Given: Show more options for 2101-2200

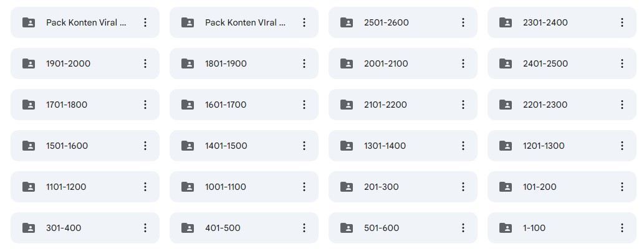Looking at the screenshot, I should 463,105.
